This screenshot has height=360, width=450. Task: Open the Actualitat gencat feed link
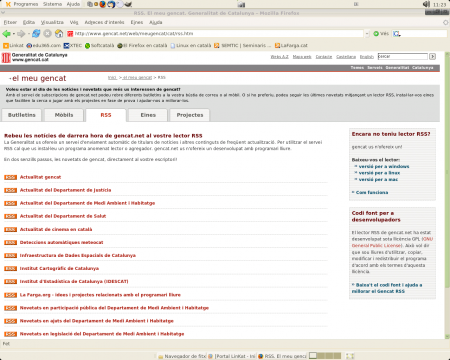(x=40, y=177)
